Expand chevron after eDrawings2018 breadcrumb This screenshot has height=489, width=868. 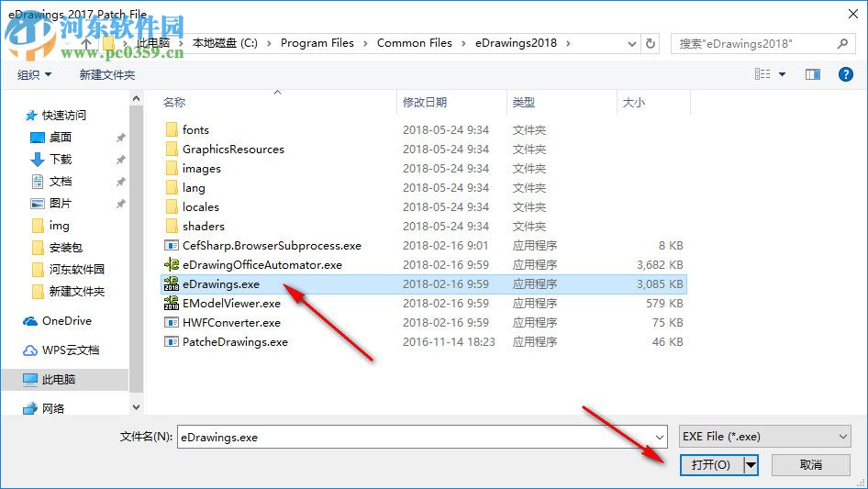point(568,43)
